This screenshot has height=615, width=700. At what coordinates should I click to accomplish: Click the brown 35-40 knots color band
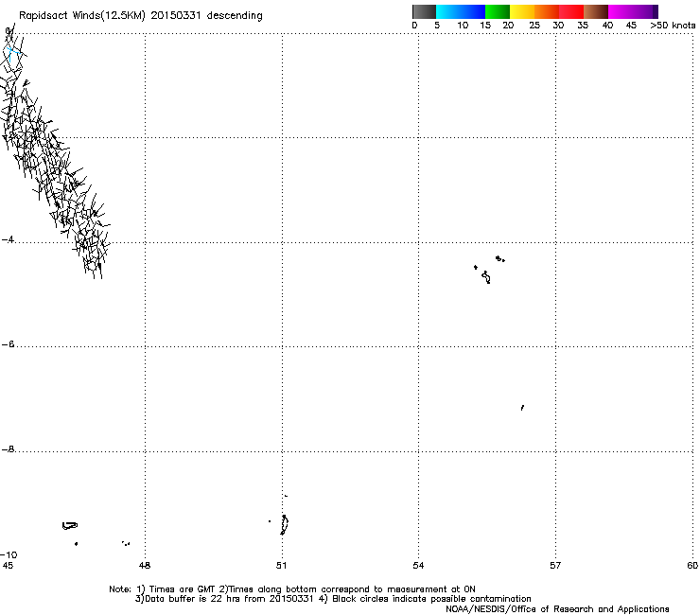[596, 11]
